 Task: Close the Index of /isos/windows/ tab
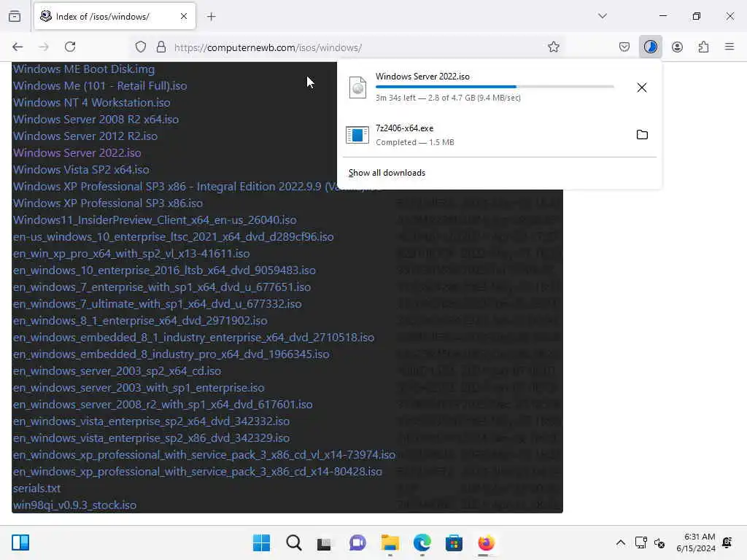click(184, 17)
